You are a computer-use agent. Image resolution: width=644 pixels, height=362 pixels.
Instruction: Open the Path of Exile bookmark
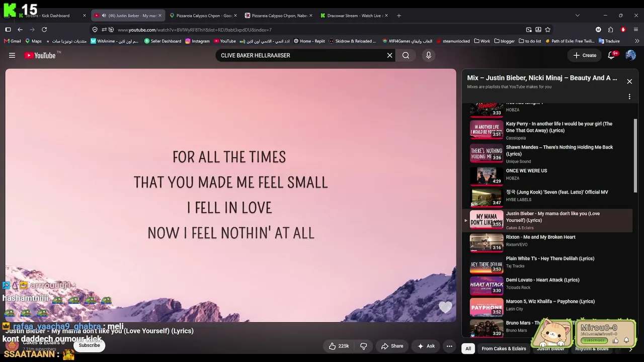570,41
